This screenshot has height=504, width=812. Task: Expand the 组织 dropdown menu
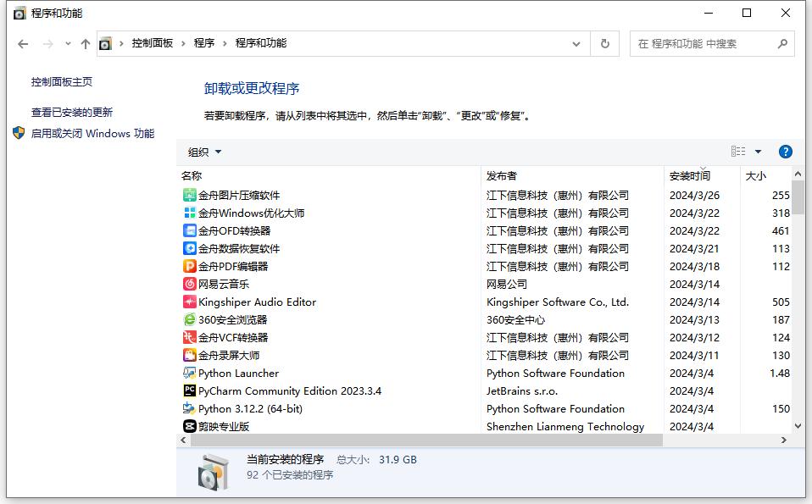(204, 152)
